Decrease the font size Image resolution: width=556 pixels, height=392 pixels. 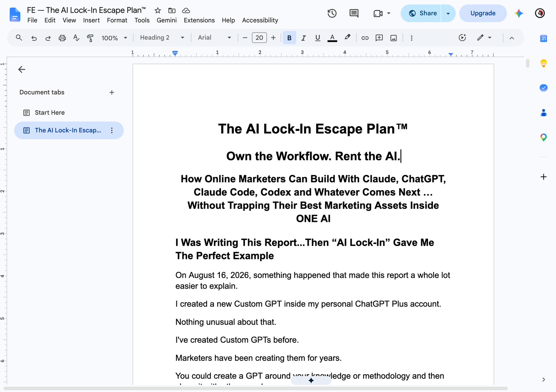[x=245, y=38]
